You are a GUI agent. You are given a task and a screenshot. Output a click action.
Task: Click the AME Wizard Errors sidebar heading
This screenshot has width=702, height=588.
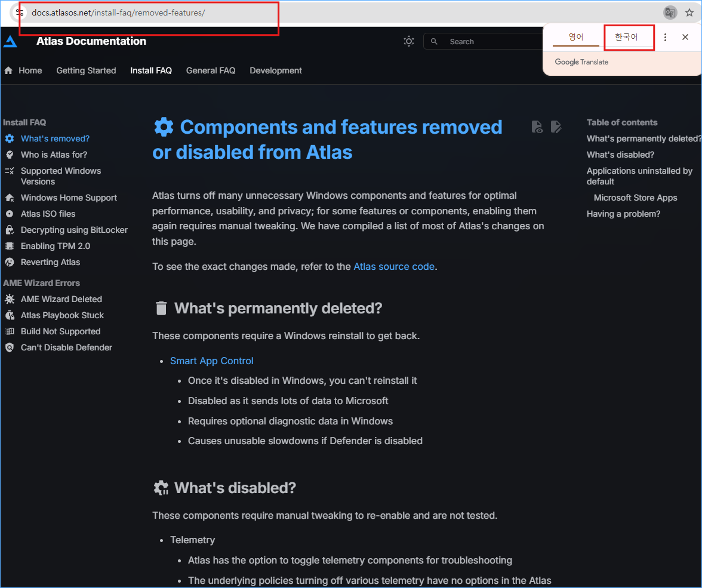pos(41,283)
